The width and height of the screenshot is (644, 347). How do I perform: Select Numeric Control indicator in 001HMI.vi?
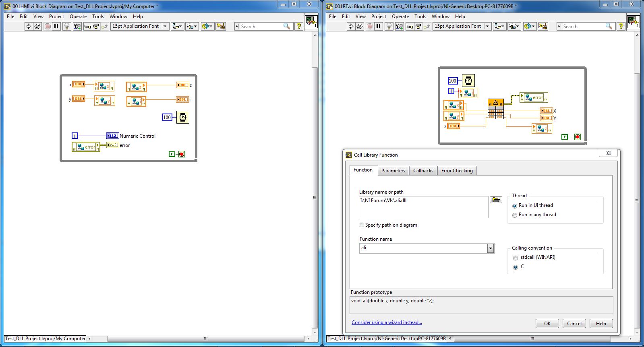pyautogui.click(x=112, y=136)
